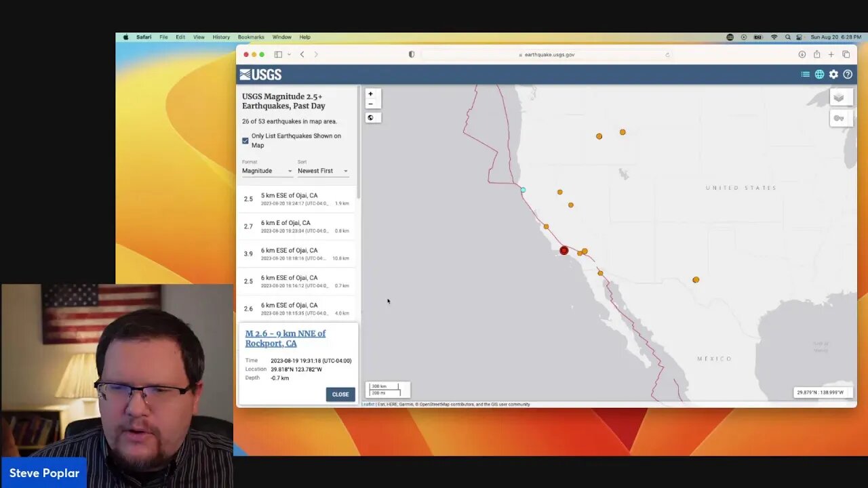Open the Bookmarks menu

tap(251, 37)
